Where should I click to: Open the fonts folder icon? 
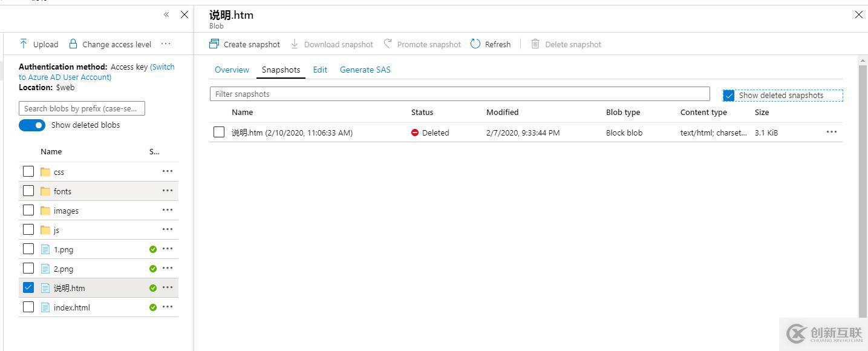click(x=45, y=191)
